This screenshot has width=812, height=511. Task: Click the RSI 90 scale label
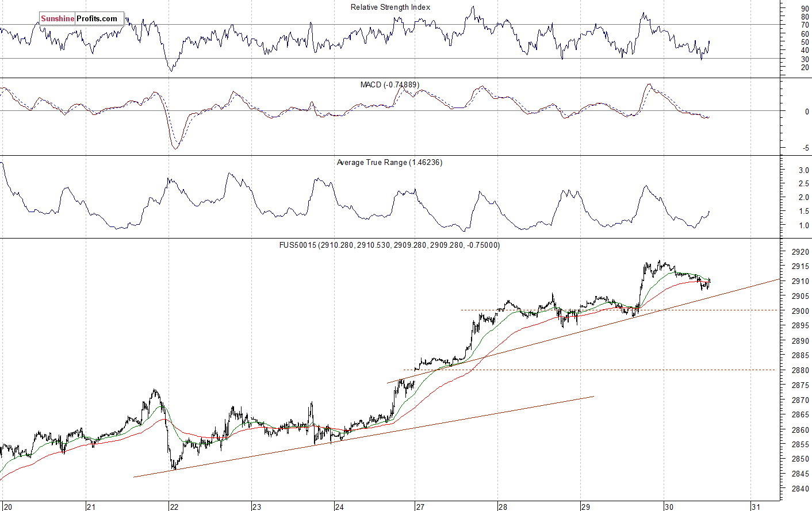click(x=805, y=9)
